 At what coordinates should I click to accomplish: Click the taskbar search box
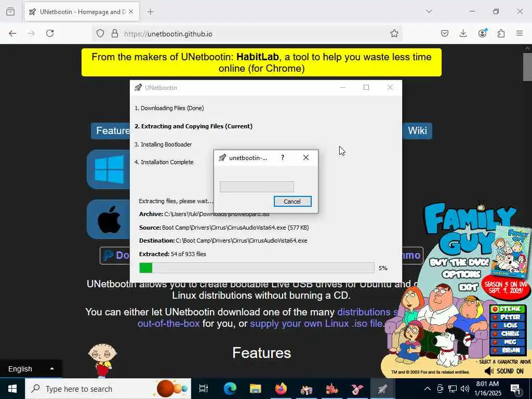(x=108, y=389)
